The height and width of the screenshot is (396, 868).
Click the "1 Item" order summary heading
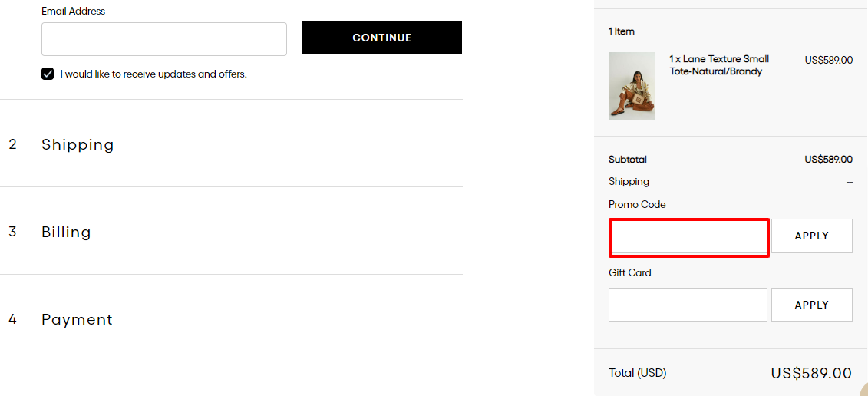621,31
